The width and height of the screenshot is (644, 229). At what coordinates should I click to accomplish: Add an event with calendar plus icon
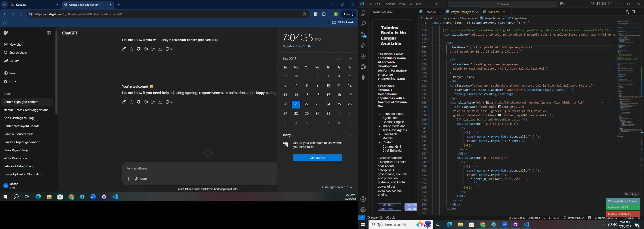[x=350, y=135]
